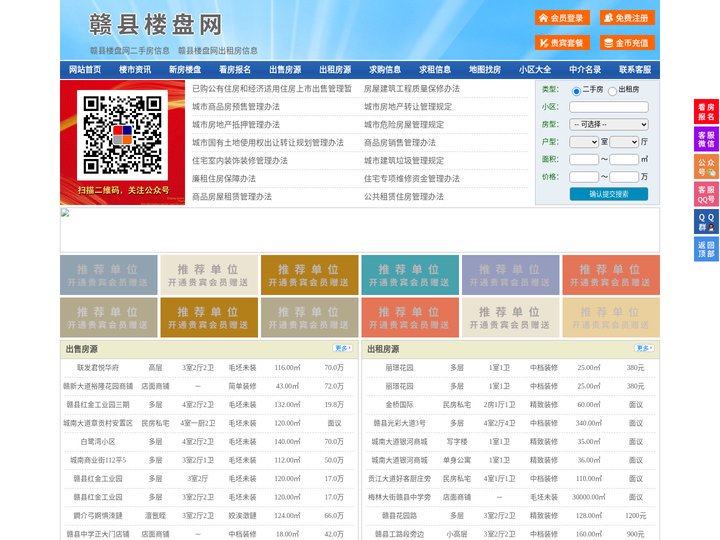The image size is (720, 540).
Task: Open link 城市建筑垃圾管理规定
Action: 404,161
